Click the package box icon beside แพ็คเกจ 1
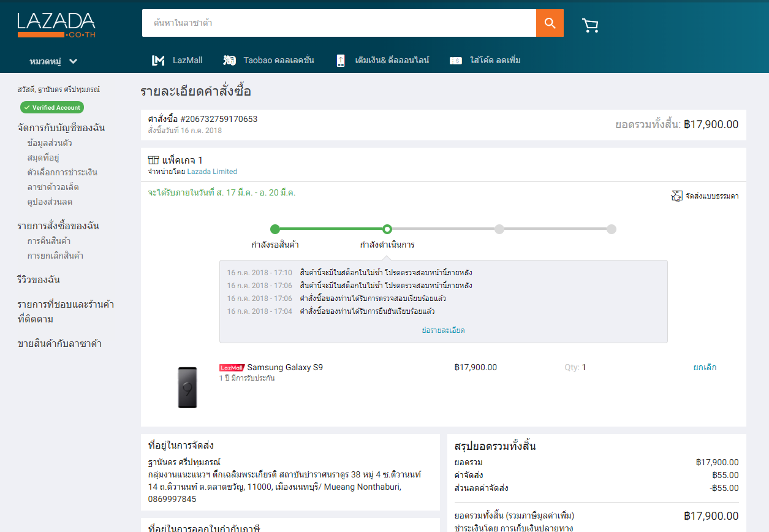The width and height of the screenshot is (769, 532). [153, 160]
